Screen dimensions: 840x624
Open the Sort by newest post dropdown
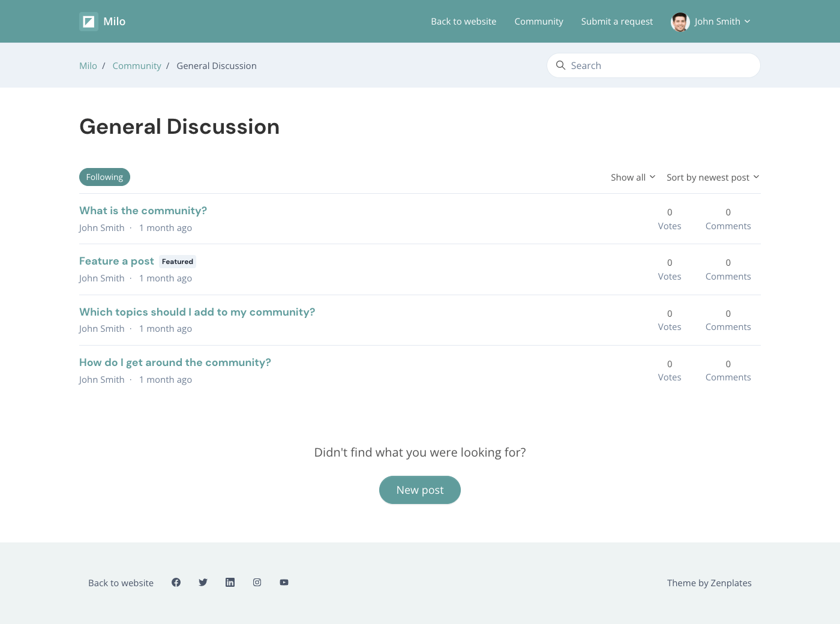[x=712, y=177]
